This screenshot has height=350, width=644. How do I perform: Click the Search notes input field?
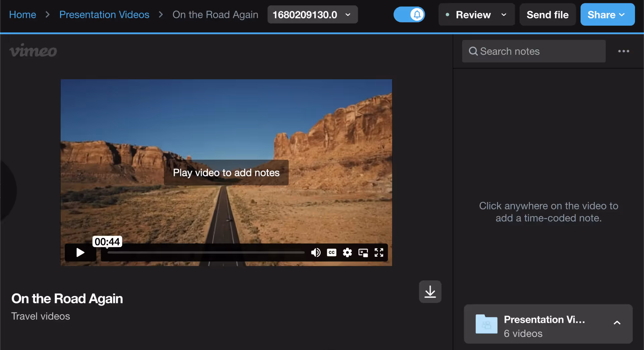click(x=533, y=51)
